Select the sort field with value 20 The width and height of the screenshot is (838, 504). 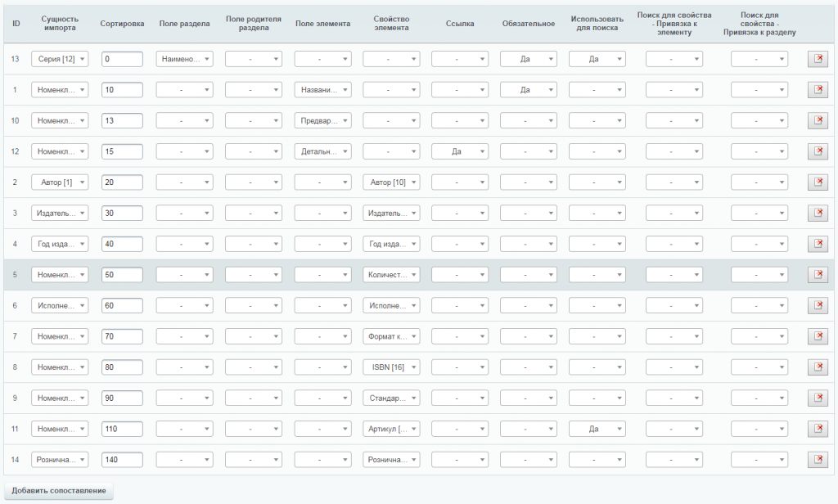(x=123, y=182)
